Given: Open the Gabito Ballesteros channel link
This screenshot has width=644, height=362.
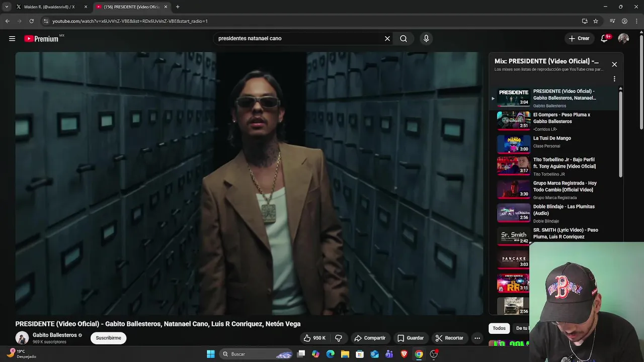Looking at the screenshot, I should [55, 335].
